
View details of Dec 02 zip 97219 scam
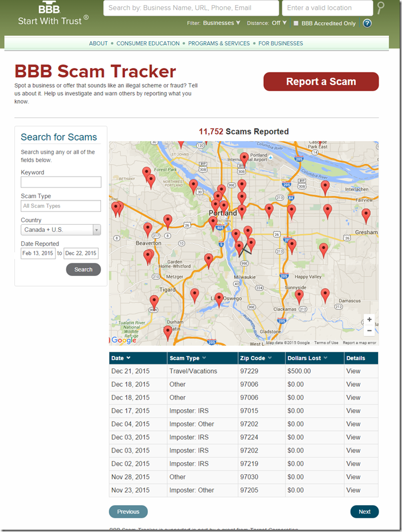point(353,464)
